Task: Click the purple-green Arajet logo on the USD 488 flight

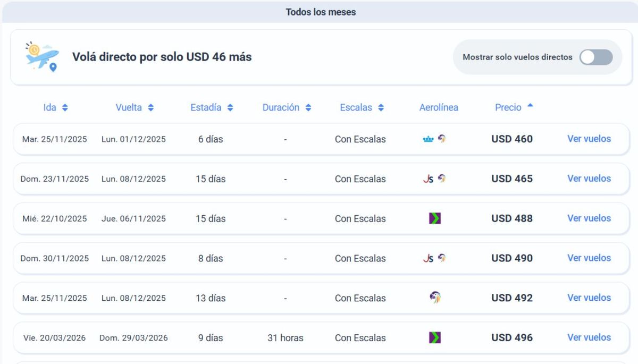Action: point(435,218)
